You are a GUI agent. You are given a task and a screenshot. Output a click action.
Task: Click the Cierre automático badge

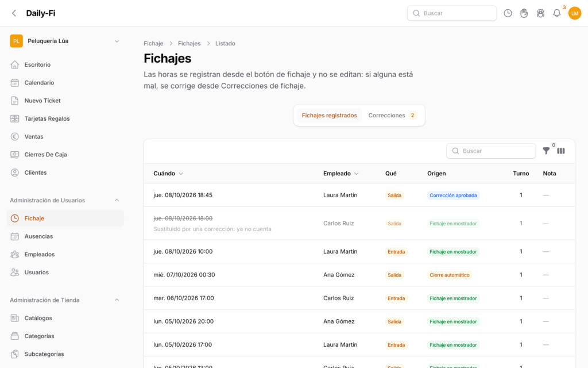point(449,275)
